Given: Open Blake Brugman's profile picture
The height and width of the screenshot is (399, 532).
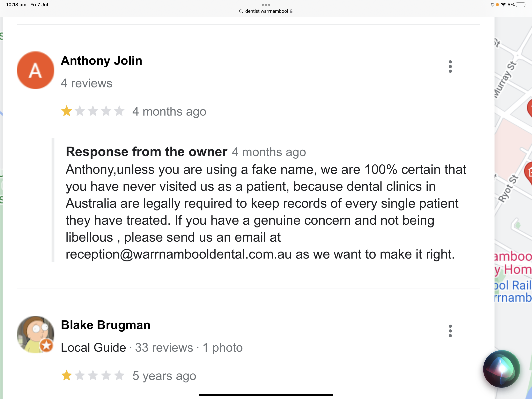Looking at the screenshot, I should [36, 335].
